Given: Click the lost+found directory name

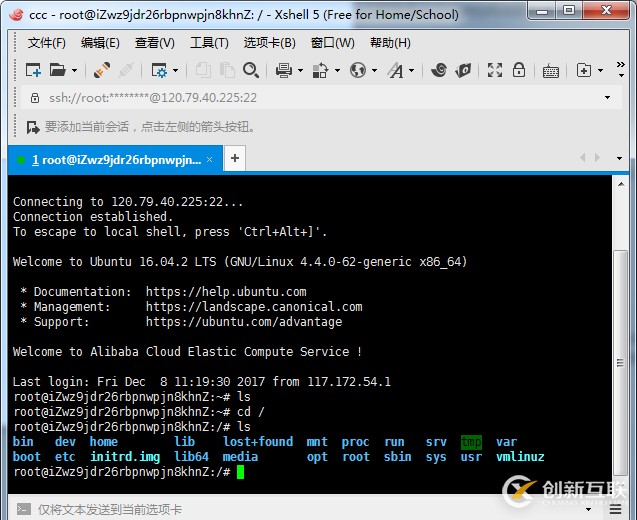Looking at the screenshot, I should (x=258, y=442).
